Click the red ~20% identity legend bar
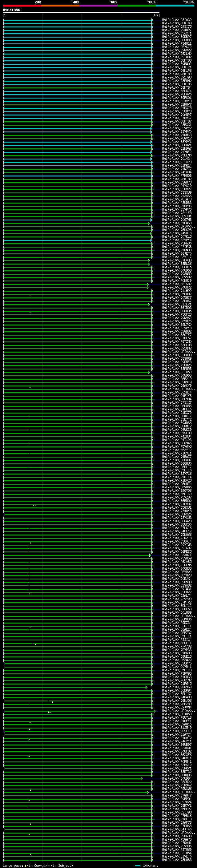 point(22,6)
